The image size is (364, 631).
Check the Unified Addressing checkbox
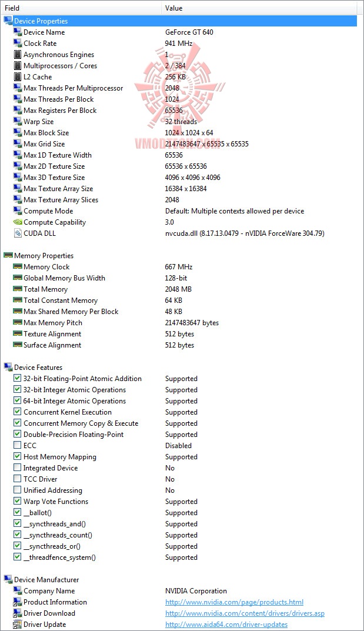17,490
